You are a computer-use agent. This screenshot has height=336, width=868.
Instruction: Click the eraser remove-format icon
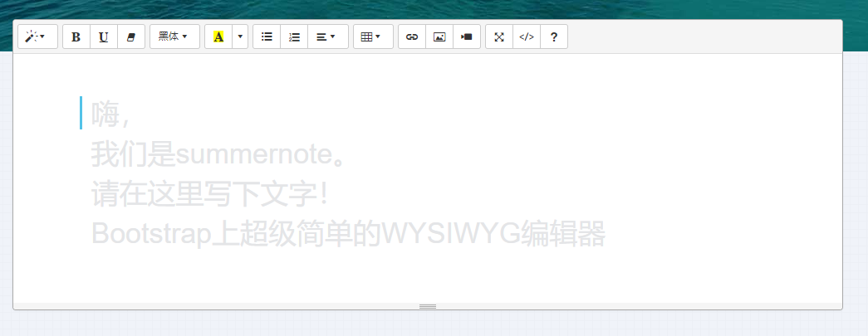[131, 37]
